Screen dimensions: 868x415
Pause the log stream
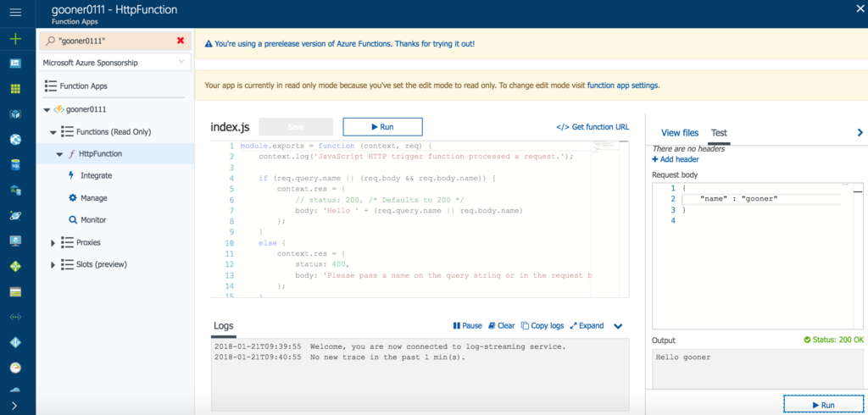[x=467, y=325]
